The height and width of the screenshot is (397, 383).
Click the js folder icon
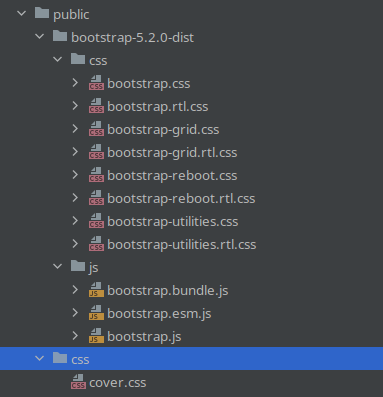point(78,266)
